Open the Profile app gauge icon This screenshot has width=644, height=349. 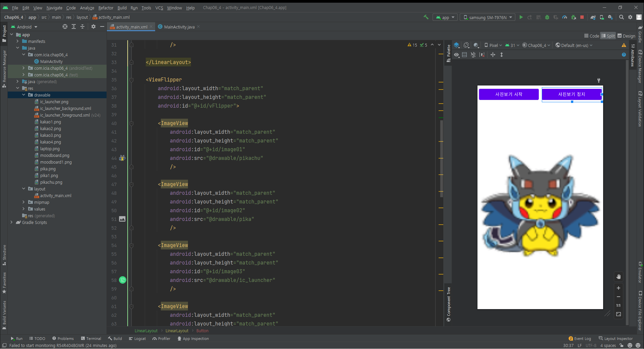565,17
